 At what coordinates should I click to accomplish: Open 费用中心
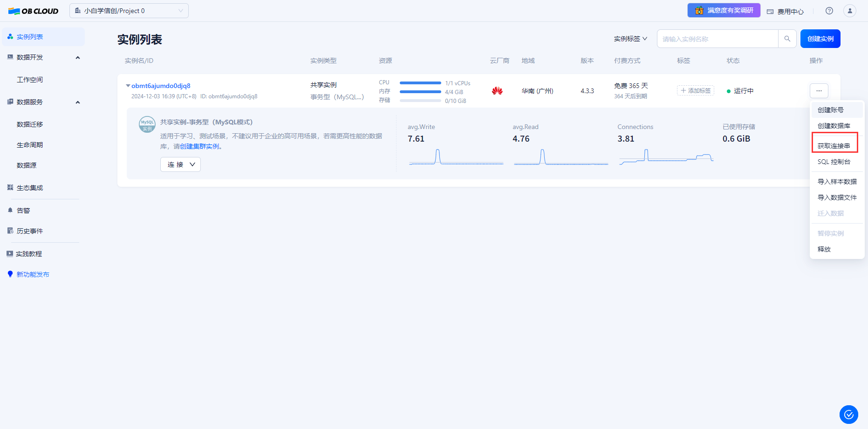click(x=790, y=12)
